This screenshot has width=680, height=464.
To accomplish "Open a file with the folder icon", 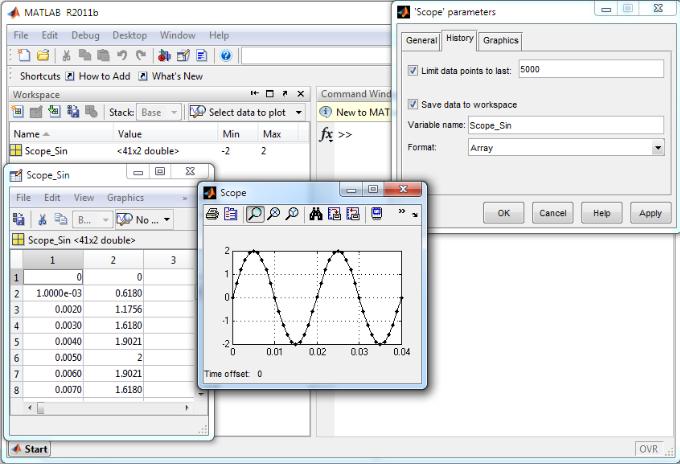I will [42, 55].
